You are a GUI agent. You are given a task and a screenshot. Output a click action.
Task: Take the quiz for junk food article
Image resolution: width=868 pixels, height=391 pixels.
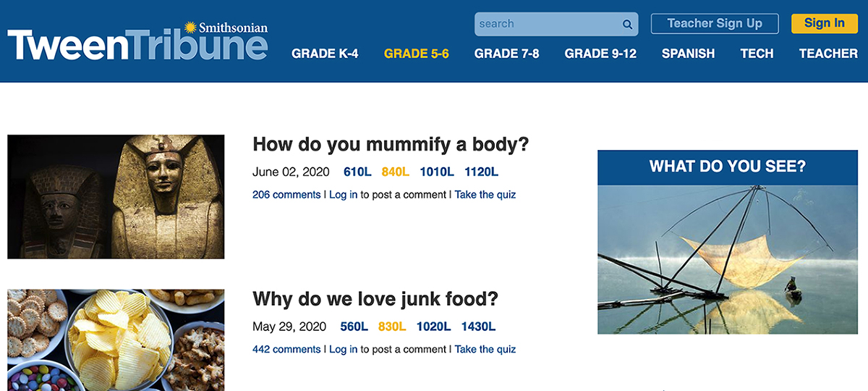click(485, 349)
